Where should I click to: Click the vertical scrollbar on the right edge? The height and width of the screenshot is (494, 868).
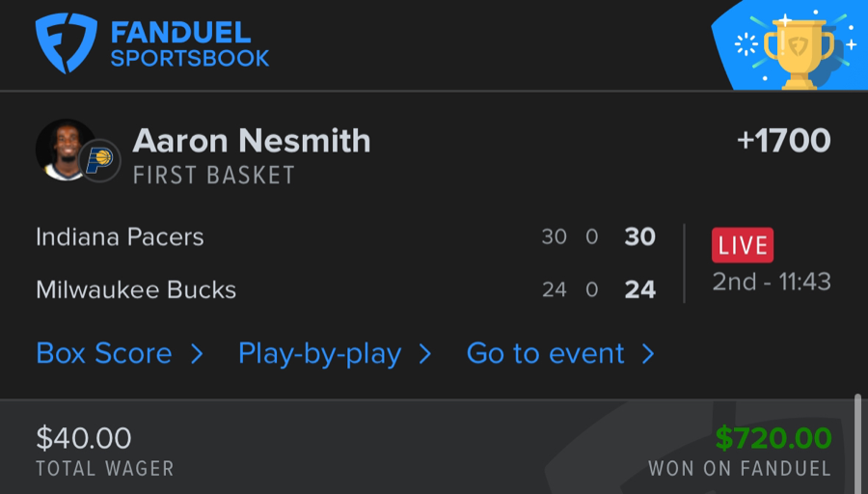(x=857, y=444)
